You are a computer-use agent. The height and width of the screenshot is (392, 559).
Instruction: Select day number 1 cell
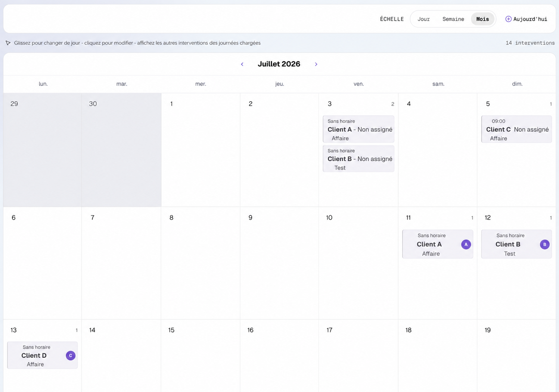pos(201,150)
